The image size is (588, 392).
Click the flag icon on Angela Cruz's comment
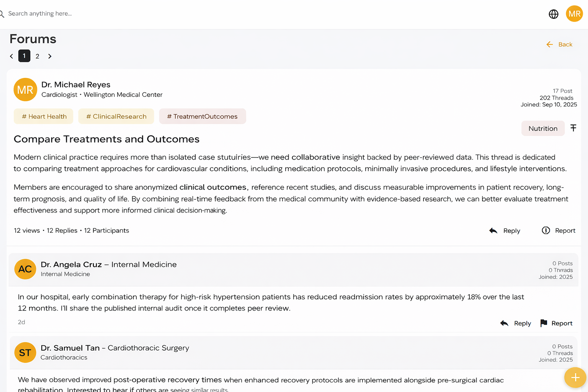[544, 323]
